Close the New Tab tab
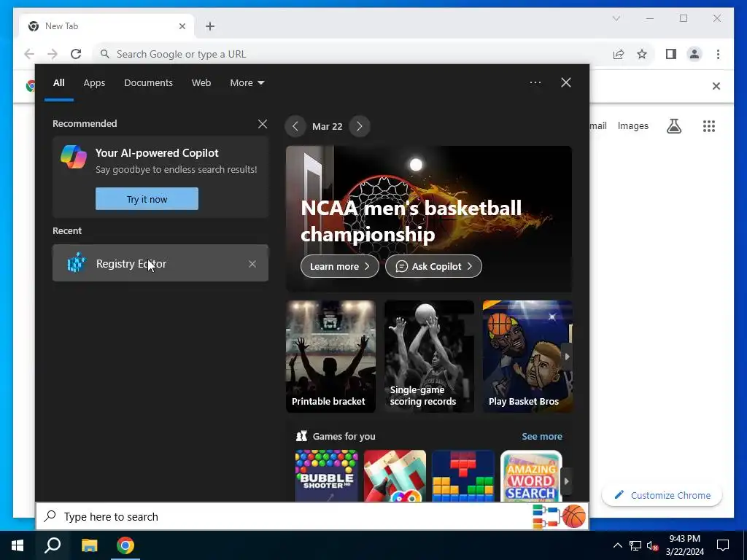The width and height of the screenshot is (747, 560). [182, 26]
